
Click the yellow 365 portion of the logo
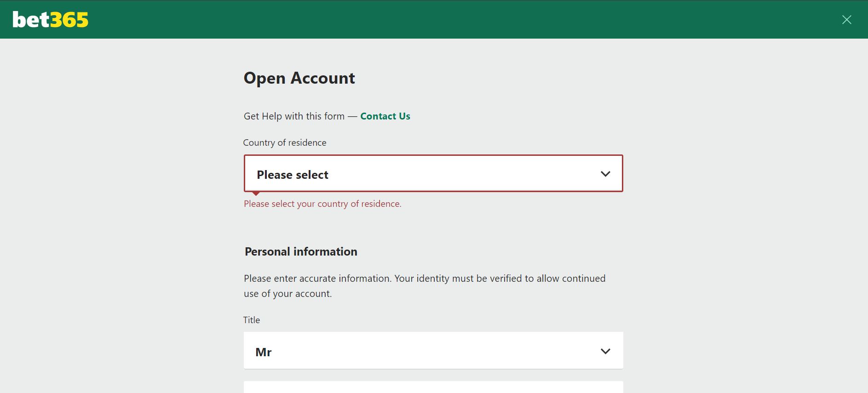pyautogui.click(x=69, y=19)
